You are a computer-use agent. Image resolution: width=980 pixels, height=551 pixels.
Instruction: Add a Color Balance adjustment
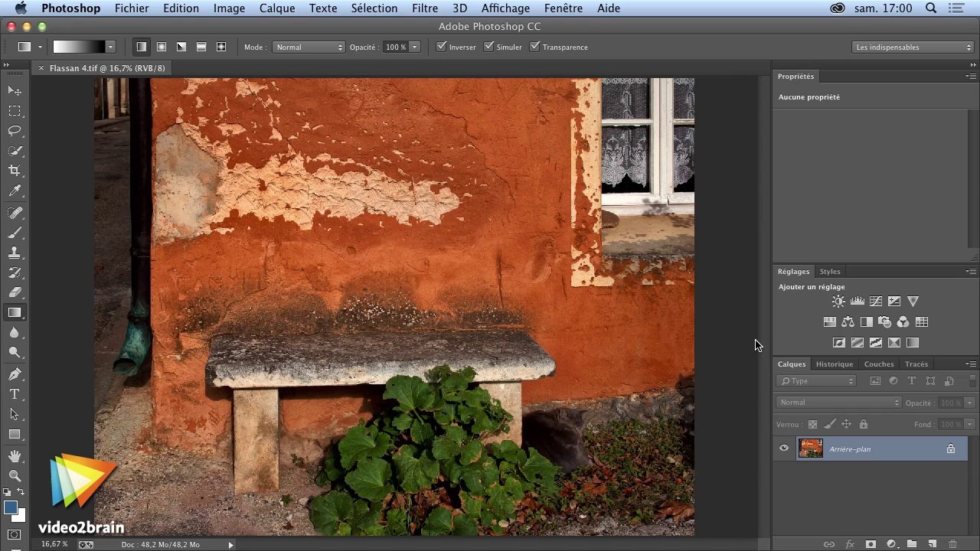click(x=848, y=322)
